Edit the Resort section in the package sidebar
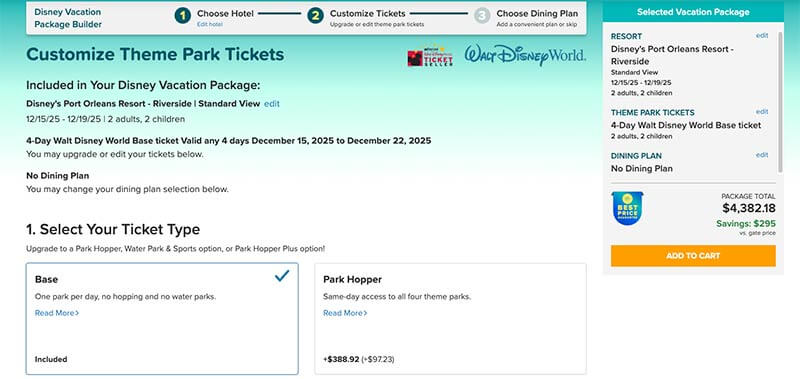Viewport: 800px width, 379px height. [x=762, y=36]
